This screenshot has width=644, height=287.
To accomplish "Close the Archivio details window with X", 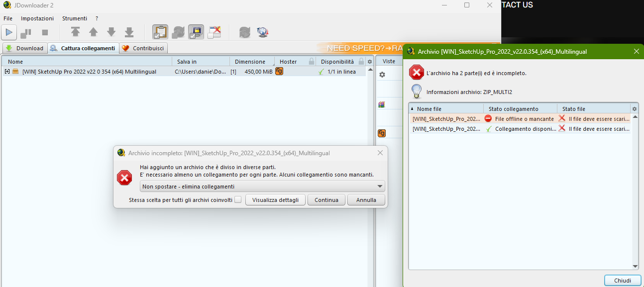I will 636,51.
